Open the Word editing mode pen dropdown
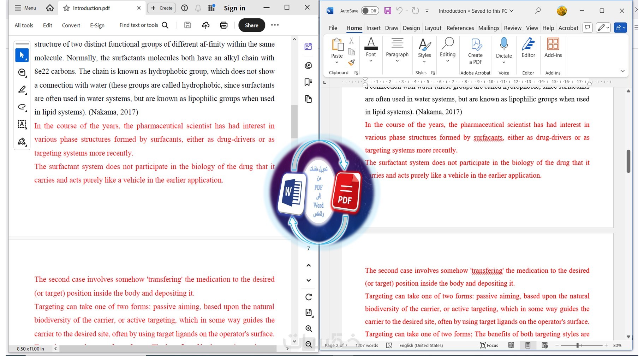This screenshot has height=356, width=644. click(x=603, y=28)
